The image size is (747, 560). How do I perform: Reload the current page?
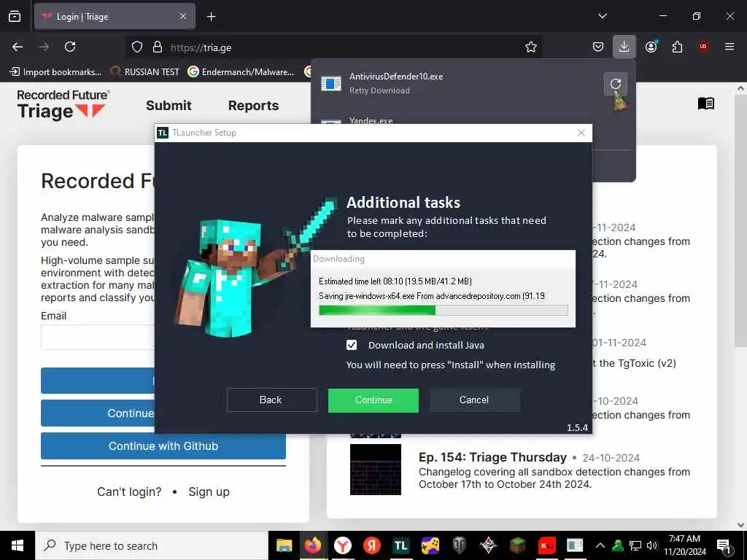[x=70, y=47]
